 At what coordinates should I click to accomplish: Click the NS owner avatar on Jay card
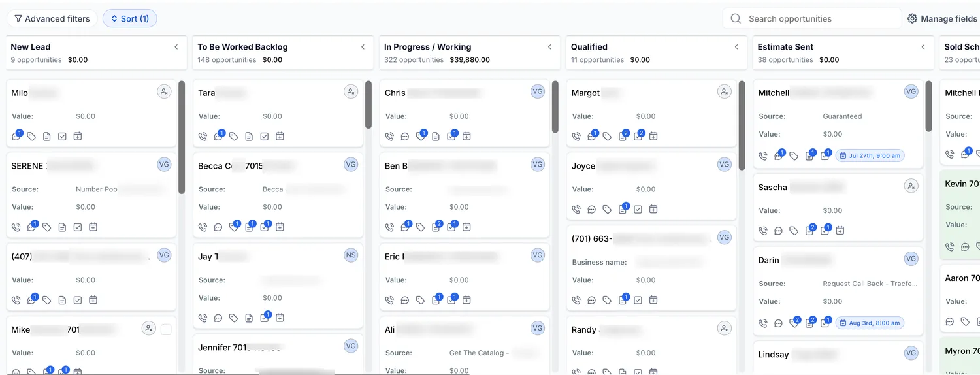[351, 255]
